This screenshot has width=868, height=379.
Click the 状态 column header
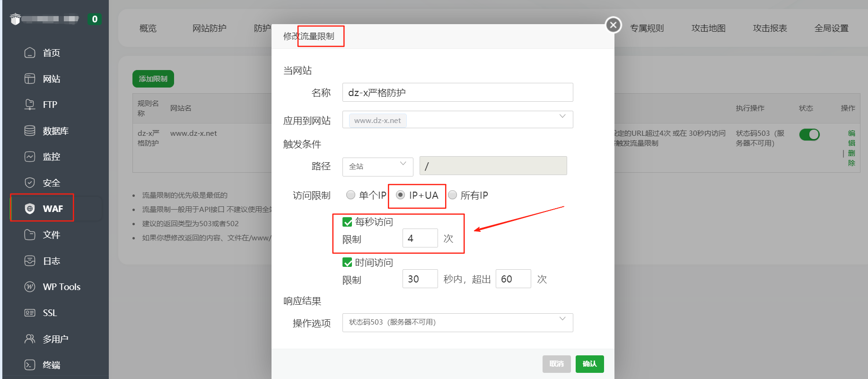[x=806, y=108]
